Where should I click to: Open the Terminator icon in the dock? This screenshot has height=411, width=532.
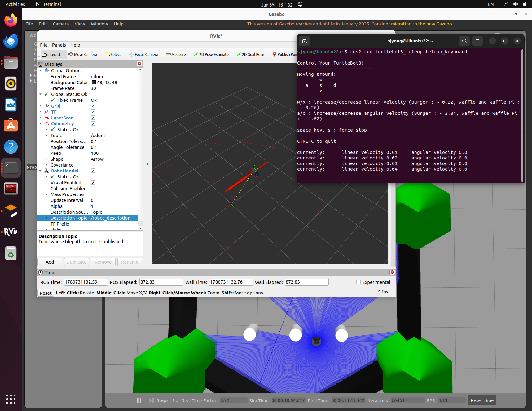11,189
